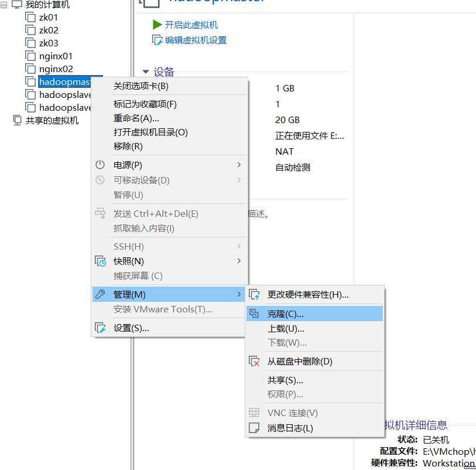This screenshot has height=470, width=476.
Task: Open 打开虚拟机目录(O)
Action: coord(169,132)
